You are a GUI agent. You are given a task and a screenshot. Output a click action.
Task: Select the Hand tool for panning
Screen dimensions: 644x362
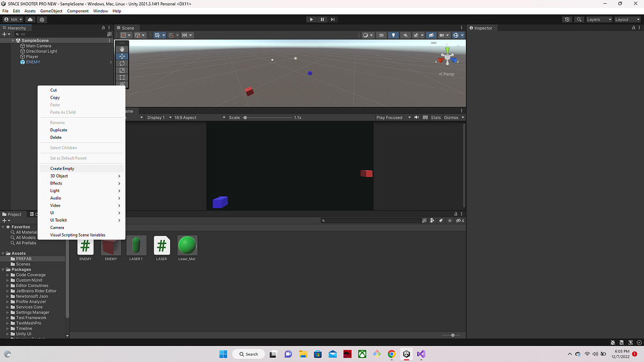[122, 48]
